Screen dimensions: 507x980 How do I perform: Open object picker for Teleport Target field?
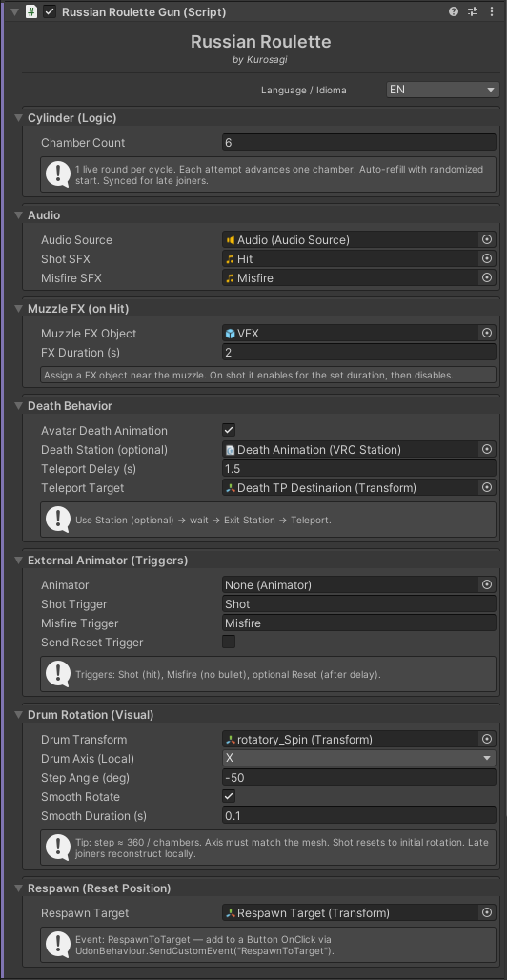(x=487, y=487)
